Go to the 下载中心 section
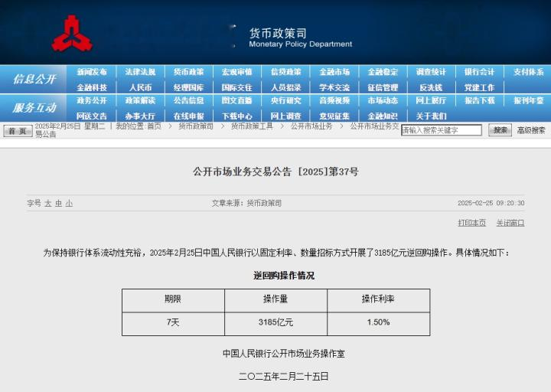 [237, 116]
